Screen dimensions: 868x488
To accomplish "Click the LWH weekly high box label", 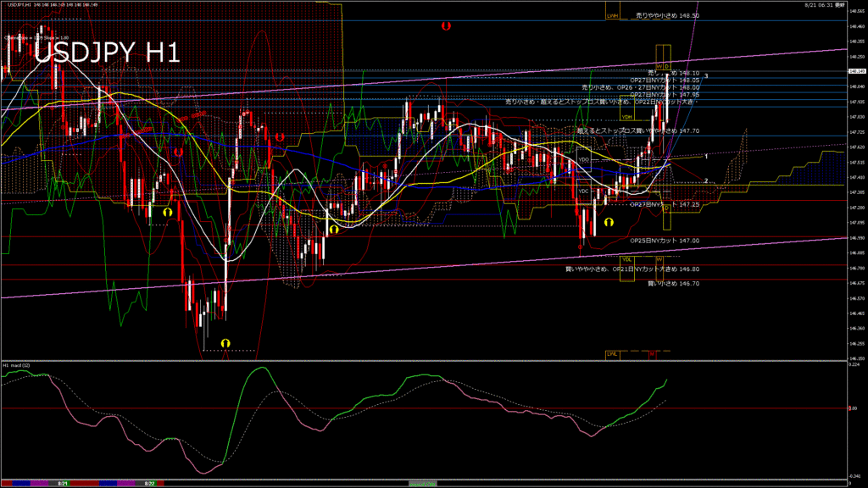I will pyautogui.click(x=612, y=15).
